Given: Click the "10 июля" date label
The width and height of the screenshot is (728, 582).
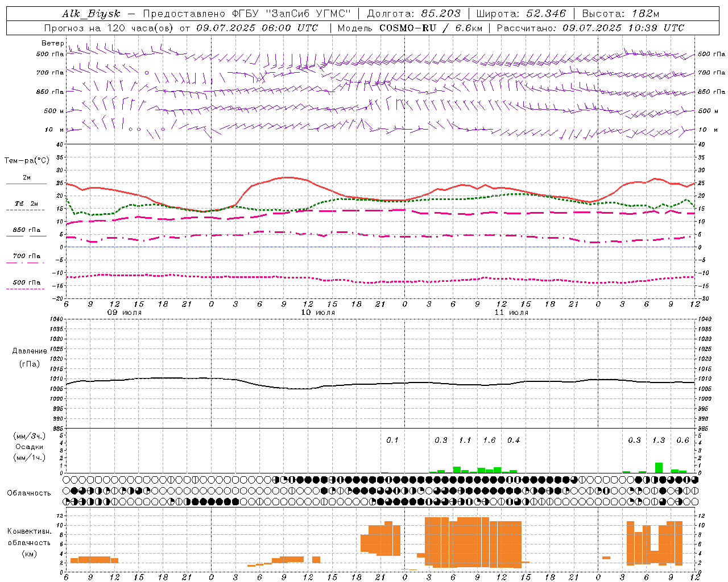Looking at the screenshot, I should [x=318, y=312].
